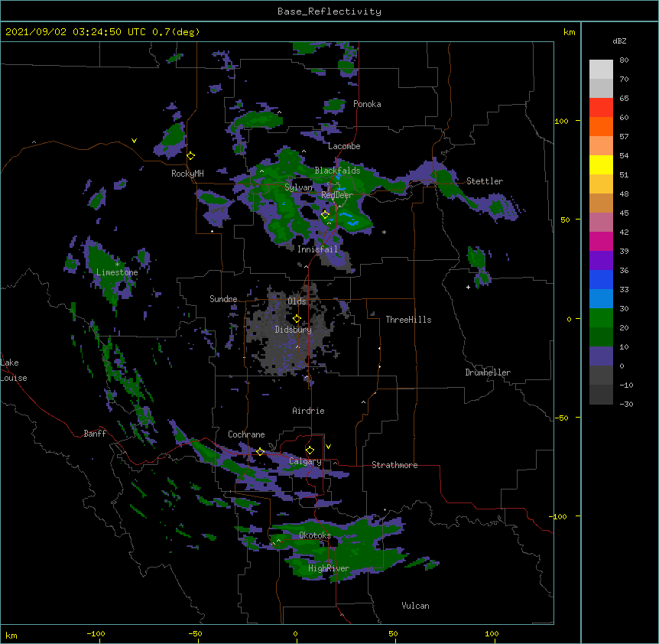
Task: Click the RedDeer city label
Action: pos(337,195)
